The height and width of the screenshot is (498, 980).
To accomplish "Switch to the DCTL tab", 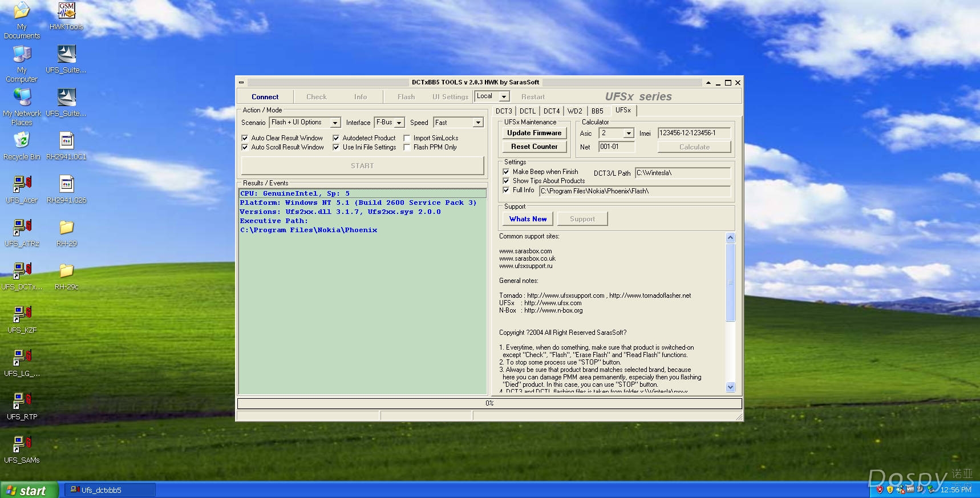I will click(x=528, y=111).
